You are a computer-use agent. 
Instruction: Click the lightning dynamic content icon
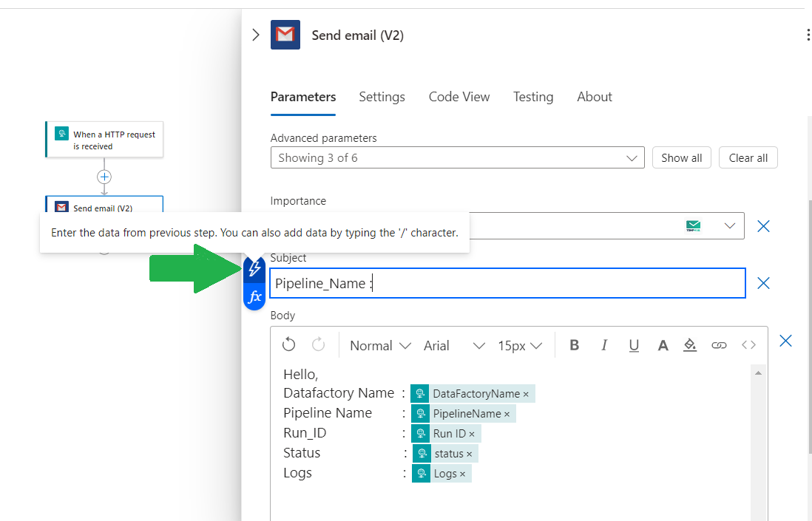[254, 269]
